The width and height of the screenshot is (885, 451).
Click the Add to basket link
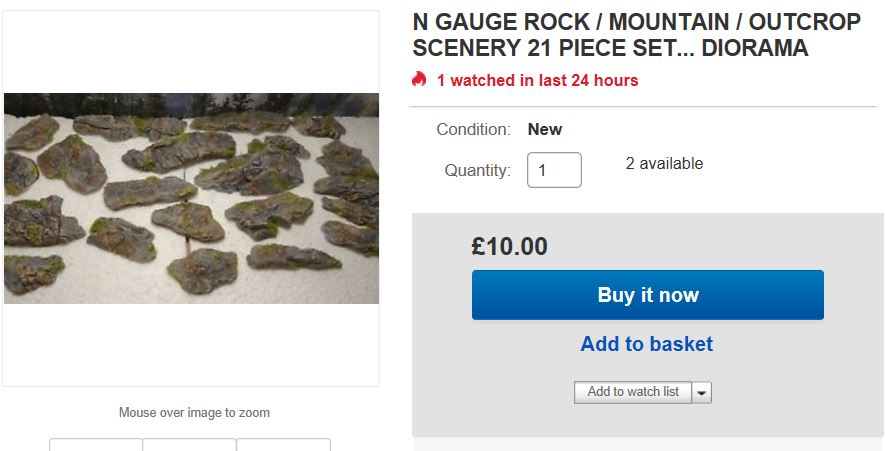coord(646,344)
